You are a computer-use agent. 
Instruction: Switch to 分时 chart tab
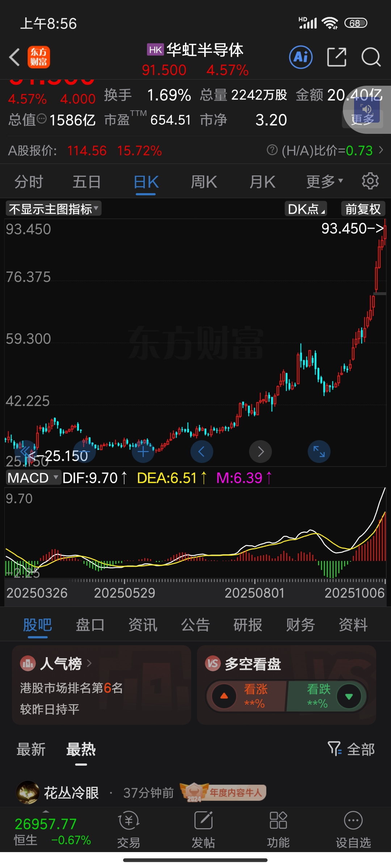[x=29, y=181]
